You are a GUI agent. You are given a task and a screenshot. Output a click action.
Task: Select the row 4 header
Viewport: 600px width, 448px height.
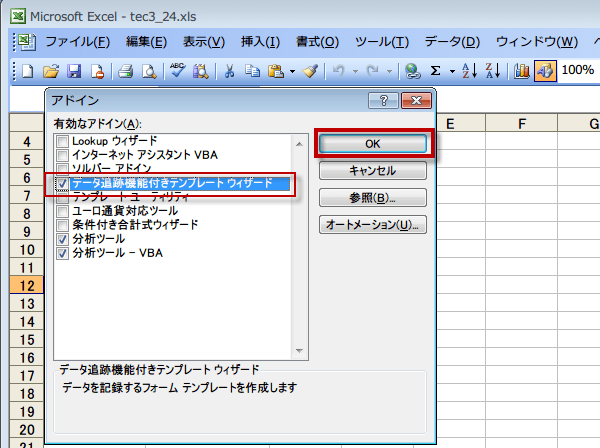coord(27,142)
